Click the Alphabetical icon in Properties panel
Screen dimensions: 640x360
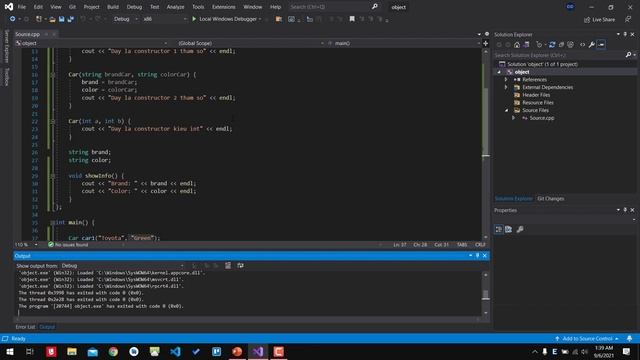(509, 229)
